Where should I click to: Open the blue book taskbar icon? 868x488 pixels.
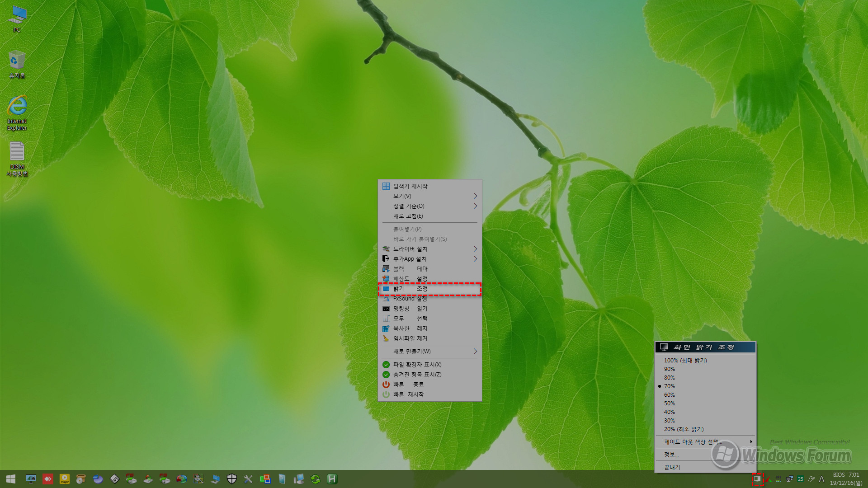[282, 479]
